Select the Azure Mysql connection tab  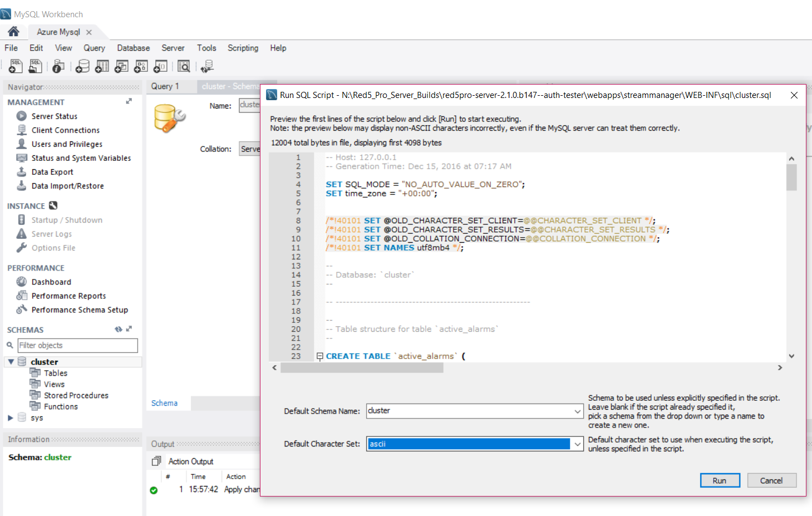point(58,32)
